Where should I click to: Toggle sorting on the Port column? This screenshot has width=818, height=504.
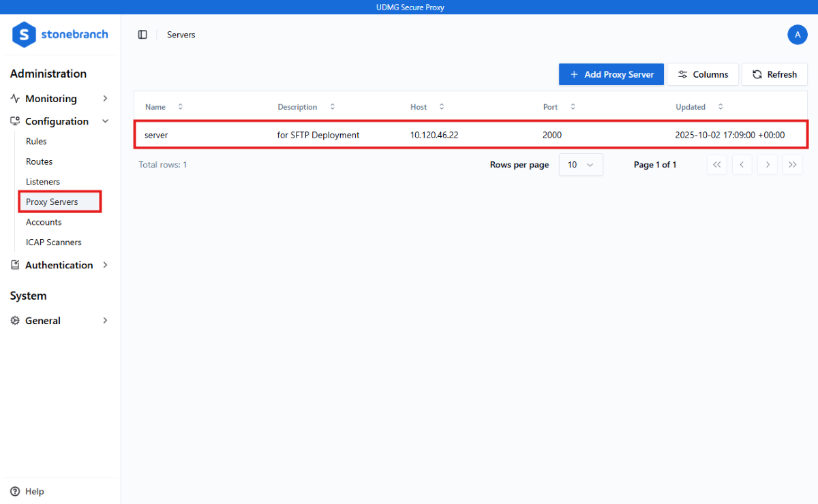click(571, 106)
